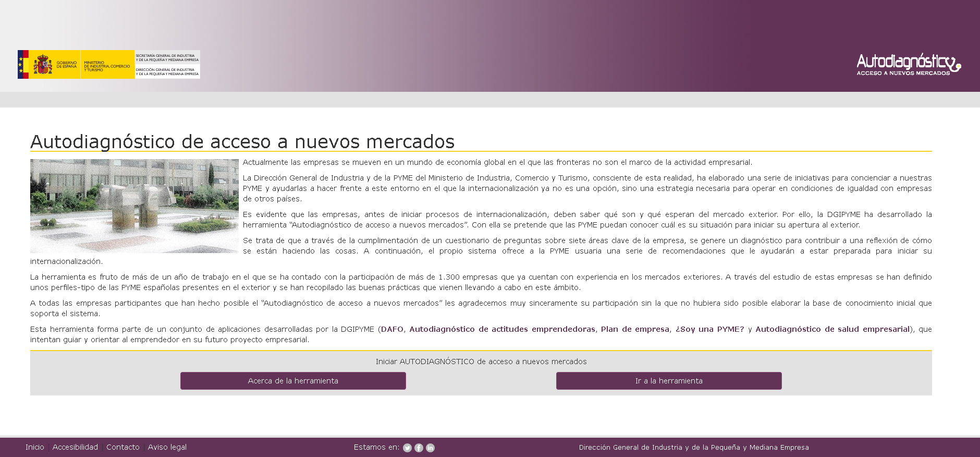Click the Autodiagnóstico logo in header
980x457 pixels.
[x=909, y=64]
